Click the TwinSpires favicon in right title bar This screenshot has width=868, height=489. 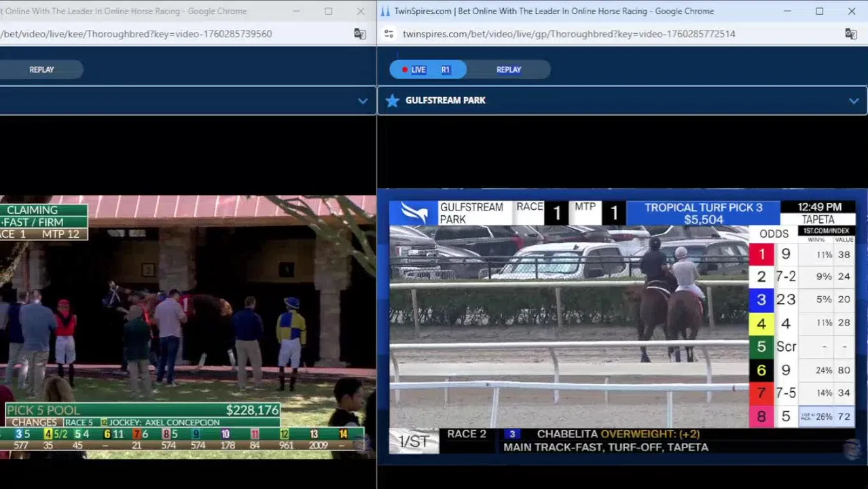[x=385, y=11]
